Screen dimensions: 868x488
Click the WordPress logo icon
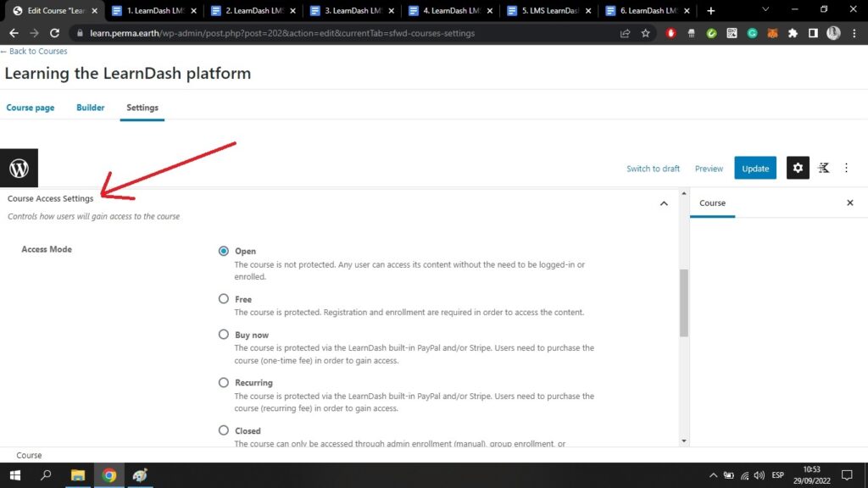19,168
